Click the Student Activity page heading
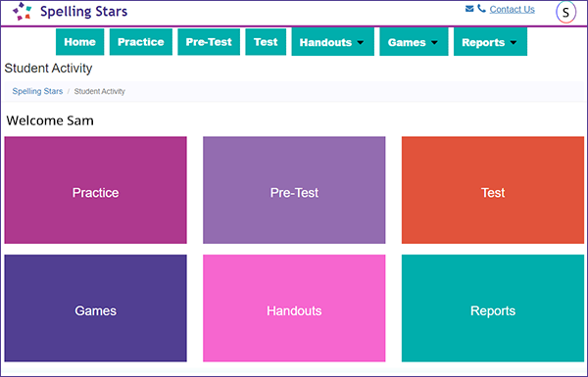 point(48,69)
